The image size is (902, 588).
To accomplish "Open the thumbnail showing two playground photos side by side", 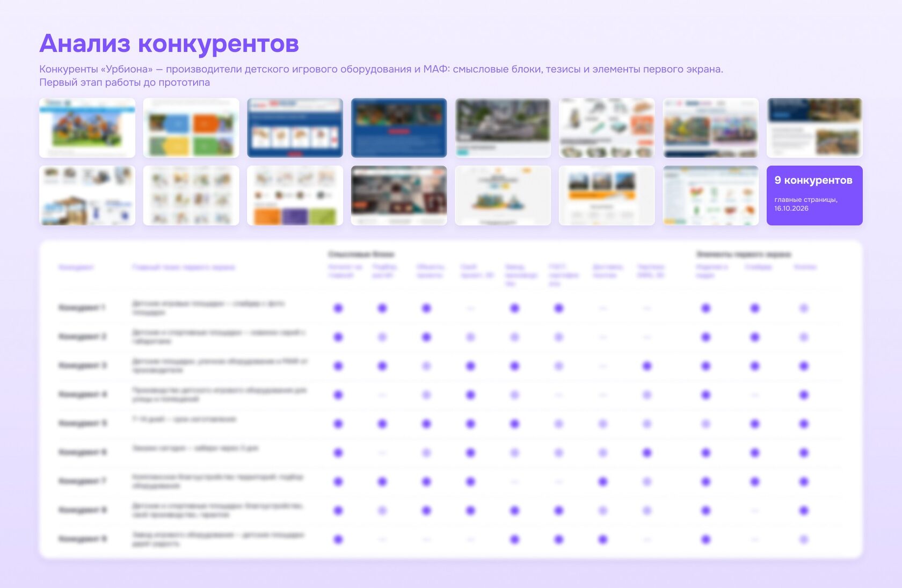I will [x=711, y=128].
